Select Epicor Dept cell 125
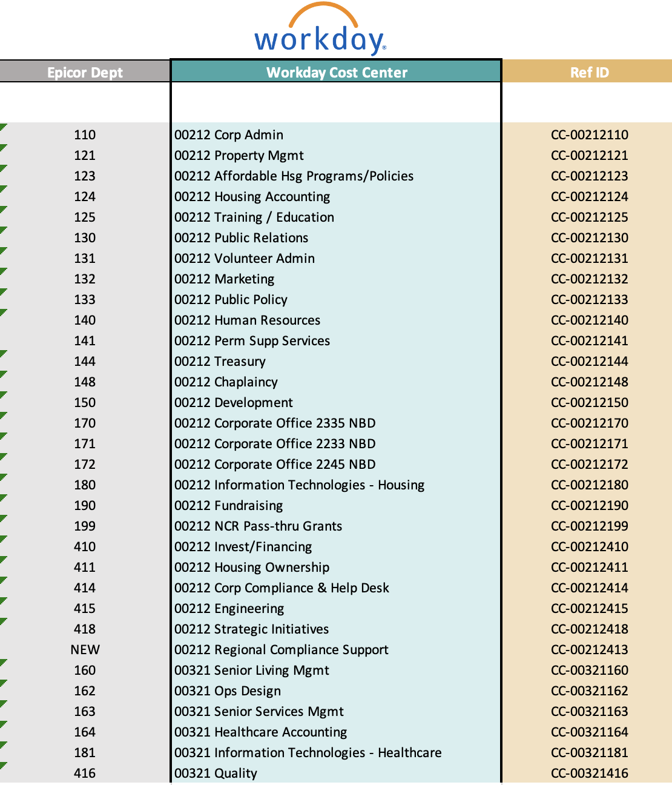This screenshot has height=785, width=672. [x=85, y=217]
